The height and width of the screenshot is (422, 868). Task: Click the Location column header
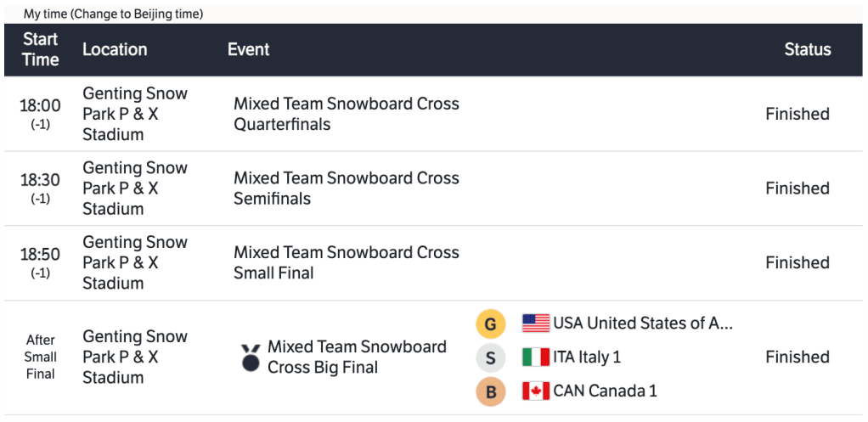pos(115,49)
